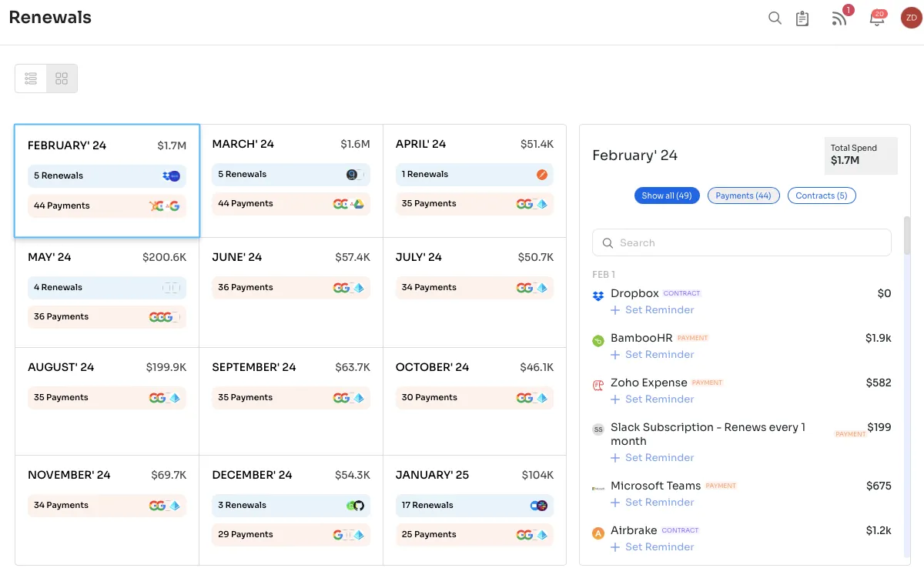Select the JUNE' 24 month heading
The image size is (924, 578).
tap(236, 257)
